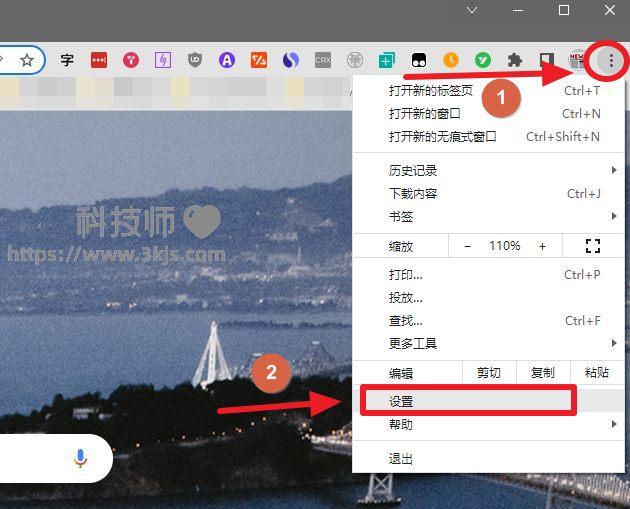Click the 110% zoom value
The image size is (630, 509).
click(505, 245)
